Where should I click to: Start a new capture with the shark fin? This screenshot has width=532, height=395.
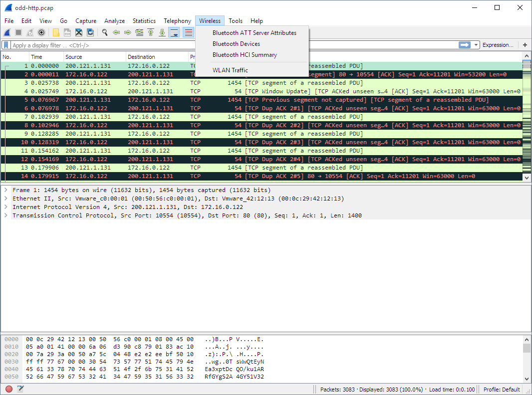(x=6, y=32)
